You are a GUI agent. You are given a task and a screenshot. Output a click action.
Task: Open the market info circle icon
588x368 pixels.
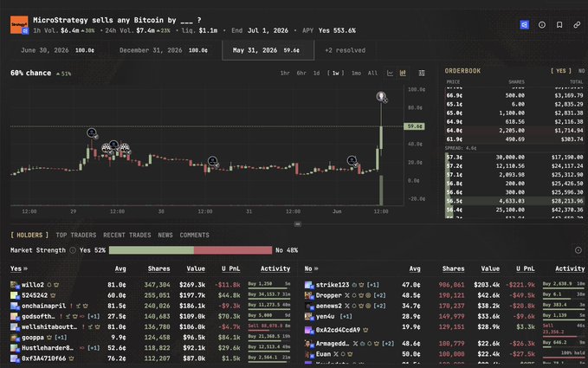[x=542, y=25]
